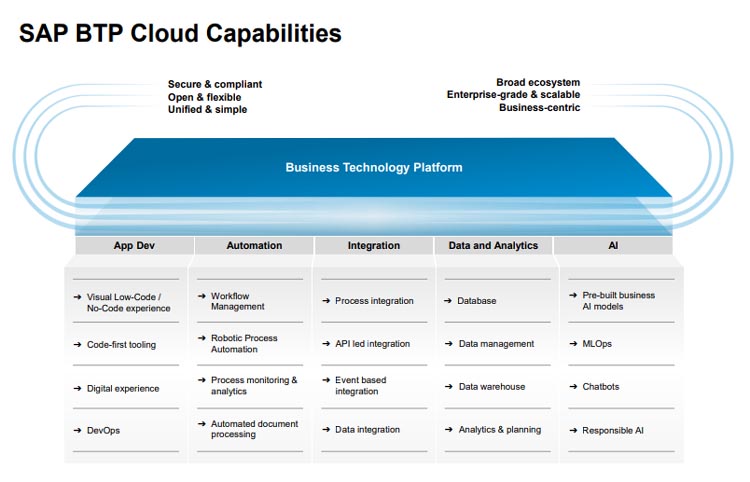The width and height of the screenshot is (750, 482).
Task: Click arrow bullet beside Pre-built business AI models
Action: pos(573,295)
